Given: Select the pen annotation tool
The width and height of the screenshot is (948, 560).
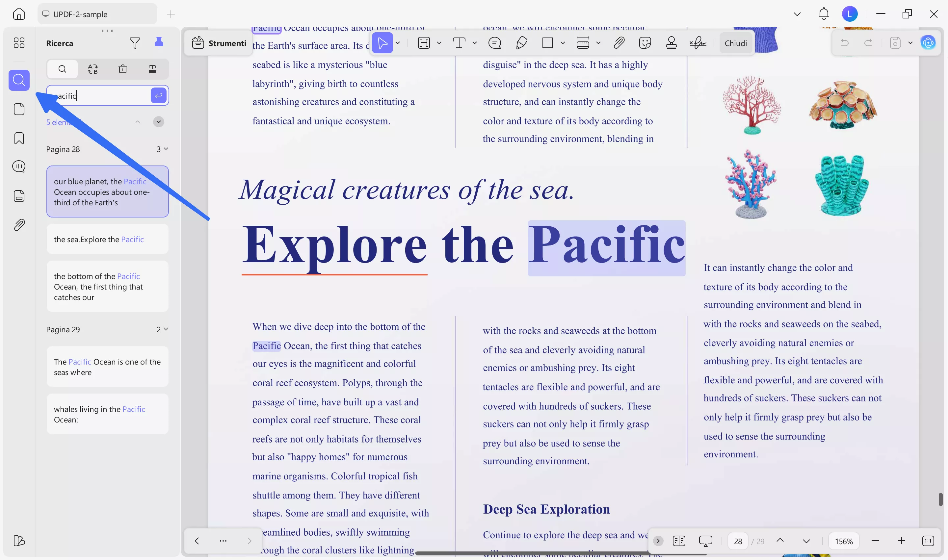Looking at the screenshot, I should click(522, 43).
